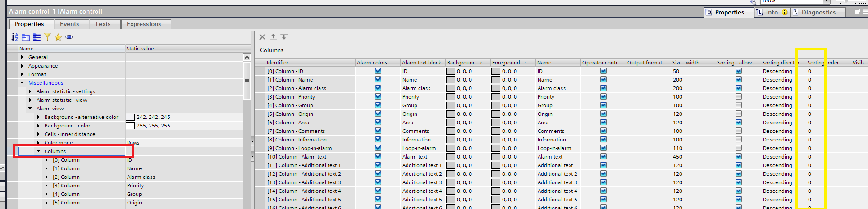The image size is (868, 209).
Task: Enable Sorting - allow for Column - Group
Action: click(x=739, y=105)
